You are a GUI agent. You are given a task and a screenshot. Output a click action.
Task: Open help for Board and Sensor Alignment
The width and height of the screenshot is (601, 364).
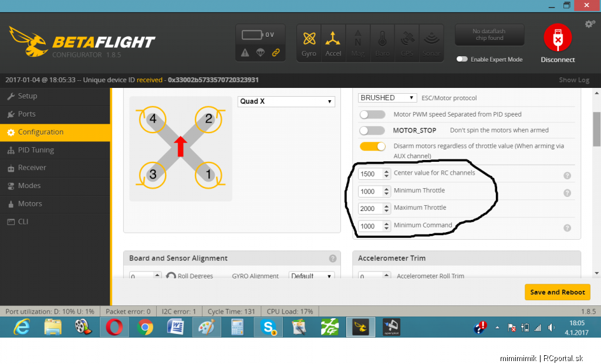[333, 258]
